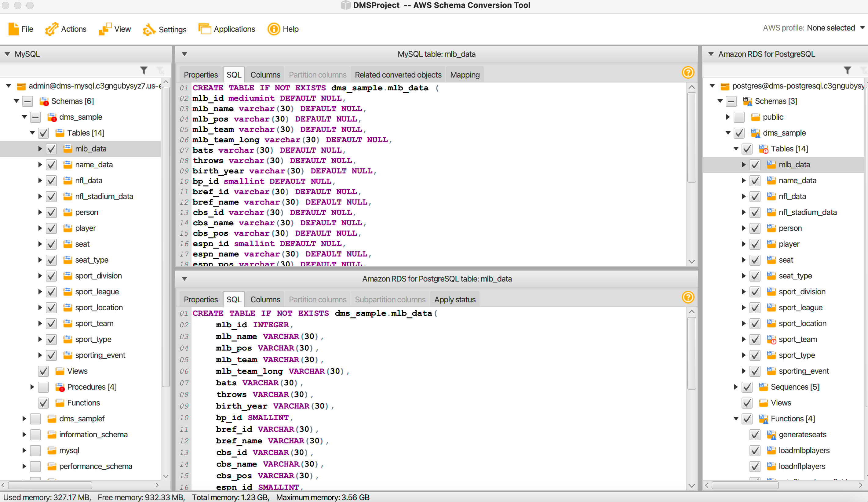The image size is (868, 502).
Task: Click the MySQL Schemas [6] icon
Action: tap(44, 101)
